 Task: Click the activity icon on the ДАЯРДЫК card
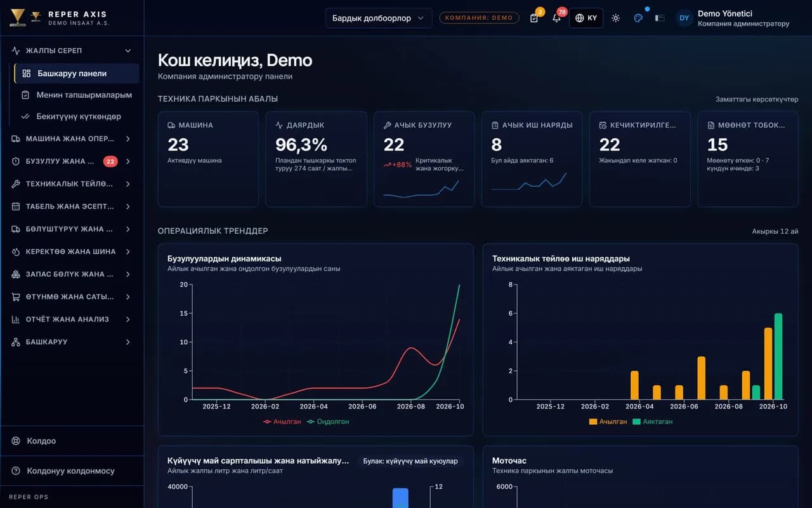[279, 125]
